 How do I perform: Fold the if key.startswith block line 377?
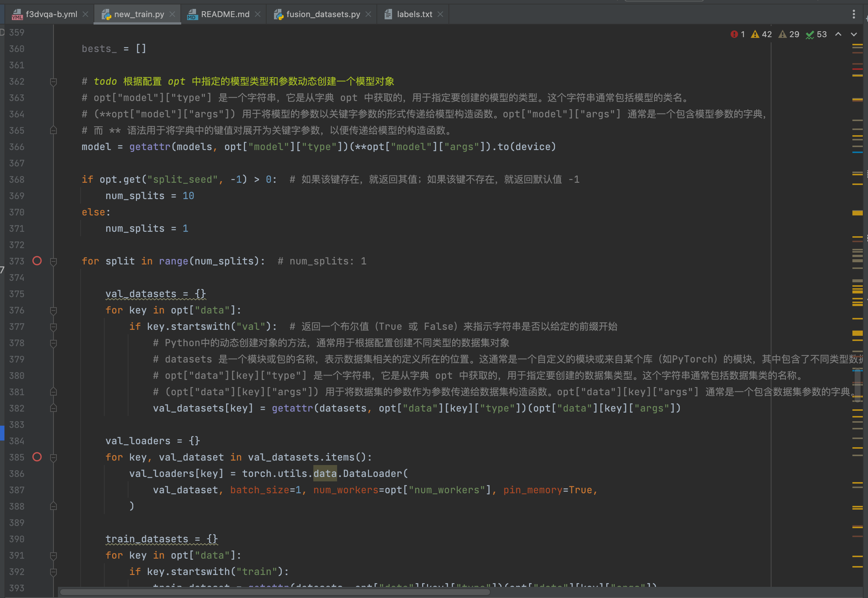tap(53, 327)
